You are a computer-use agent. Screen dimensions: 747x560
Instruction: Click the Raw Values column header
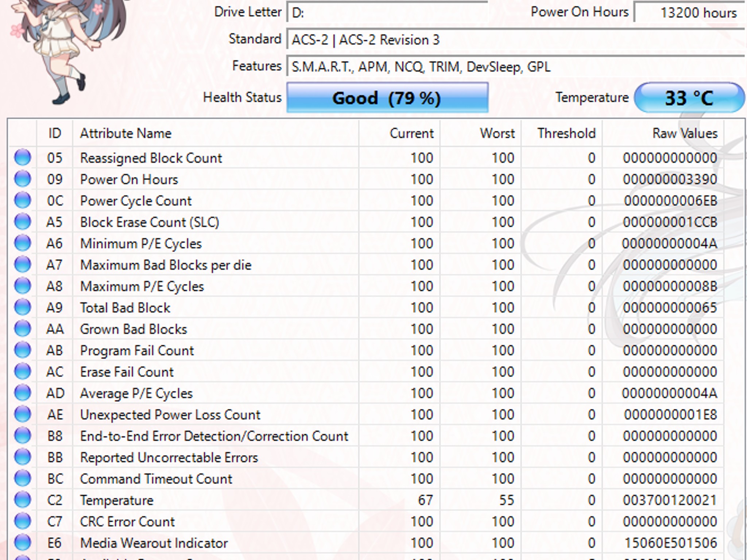pos(663,133)
